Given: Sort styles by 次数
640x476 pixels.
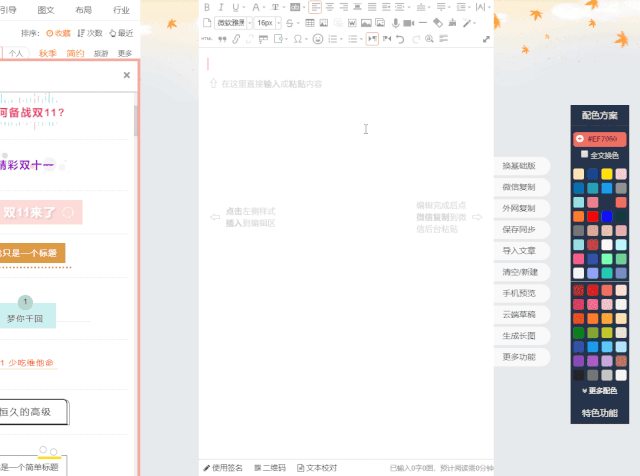Looking at the screenshot, I should point(90,33).
